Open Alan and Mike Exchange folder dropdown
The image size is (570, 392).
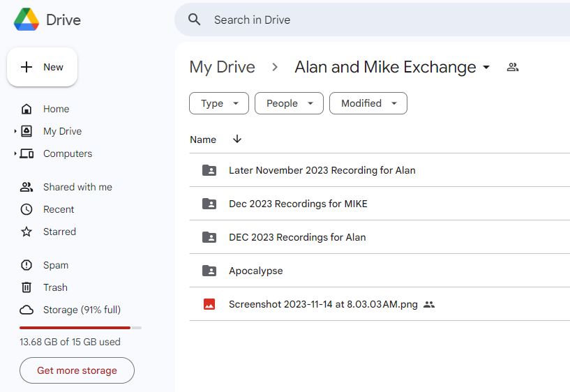coord(486,68)
